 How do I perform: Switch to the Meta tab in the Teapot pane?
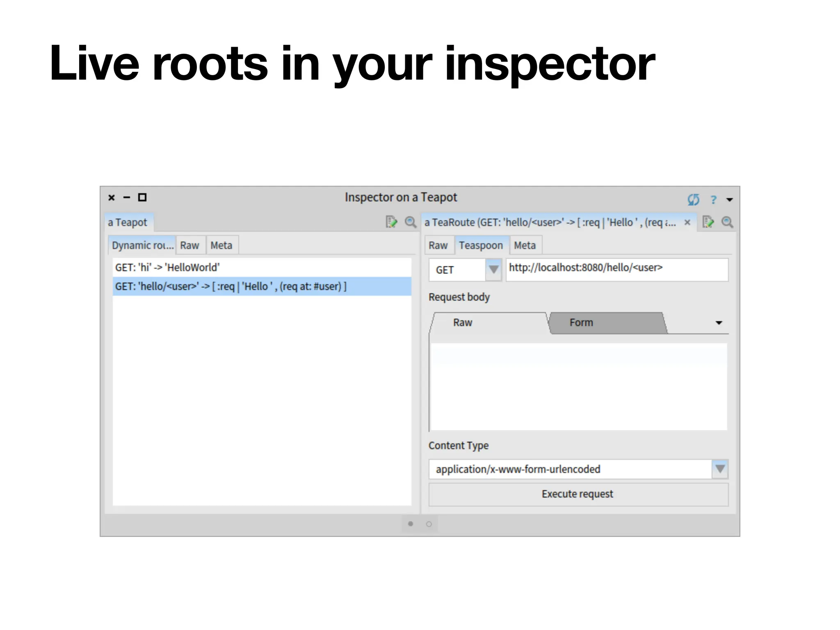pos(221,245)
